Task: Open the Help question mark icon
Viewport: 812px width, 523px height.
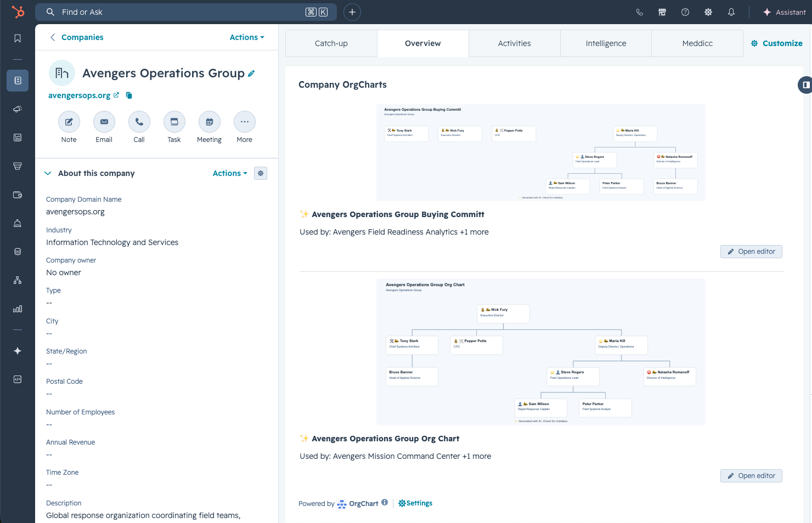Action: click(x=685, y=12)
